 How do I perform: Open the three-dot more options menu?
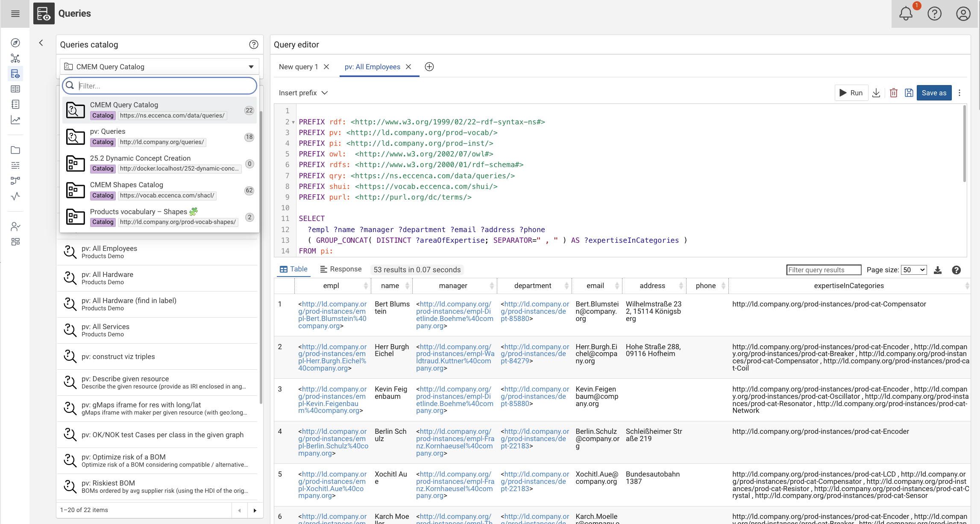pyautogui.click(x=959, y=93)
